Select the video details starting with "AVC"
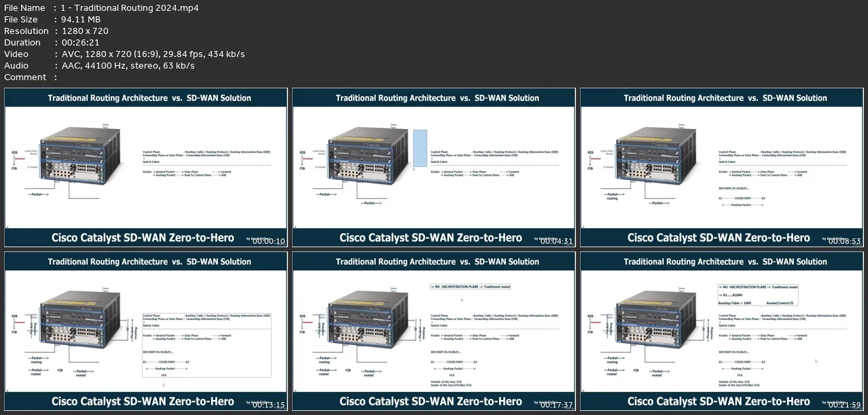Image resolution: width=868 pixels, height=415 pixels. click(153, 54)
